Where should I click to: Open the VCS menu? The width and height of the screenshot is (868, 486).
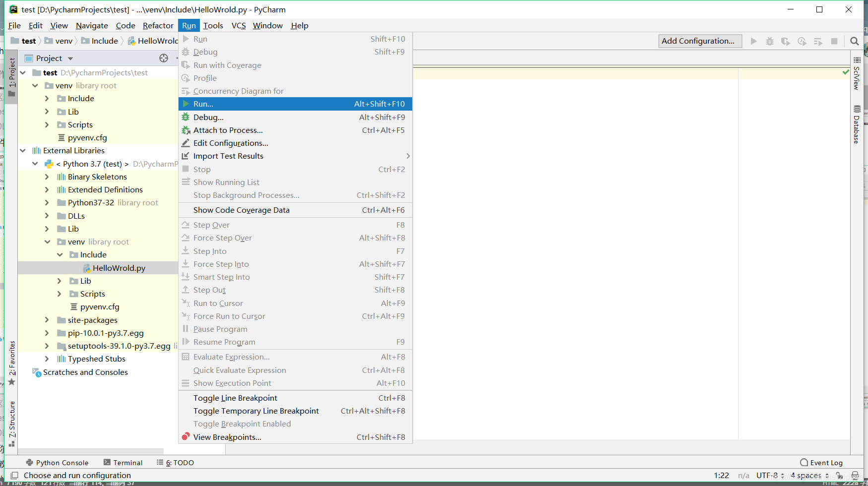(239, 25)
